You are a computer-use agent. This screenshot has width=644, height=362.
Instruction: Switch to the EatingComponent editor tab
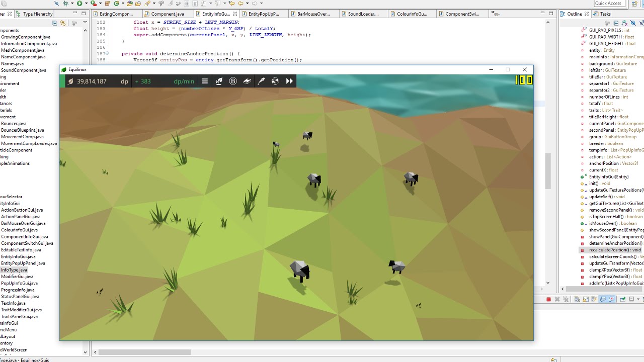coord(116,14)
